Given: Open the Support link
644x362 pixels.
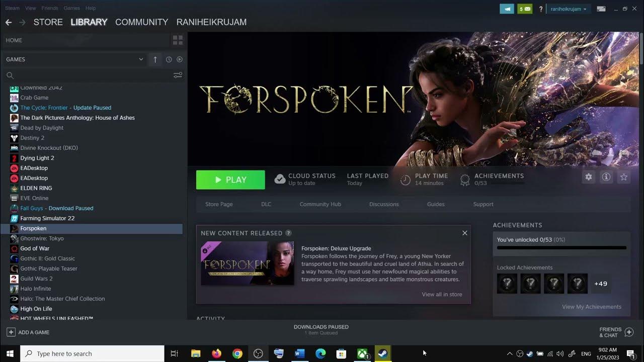Looking at the screenshot, I should tap(483, 204).
